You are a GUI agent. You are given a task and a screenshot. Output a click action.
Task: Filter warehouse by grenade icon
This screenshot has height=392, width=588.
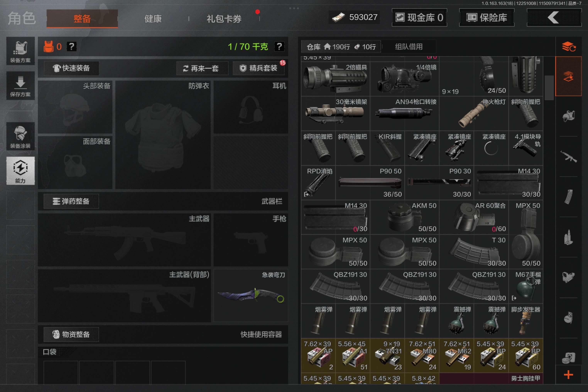(568, 318)
